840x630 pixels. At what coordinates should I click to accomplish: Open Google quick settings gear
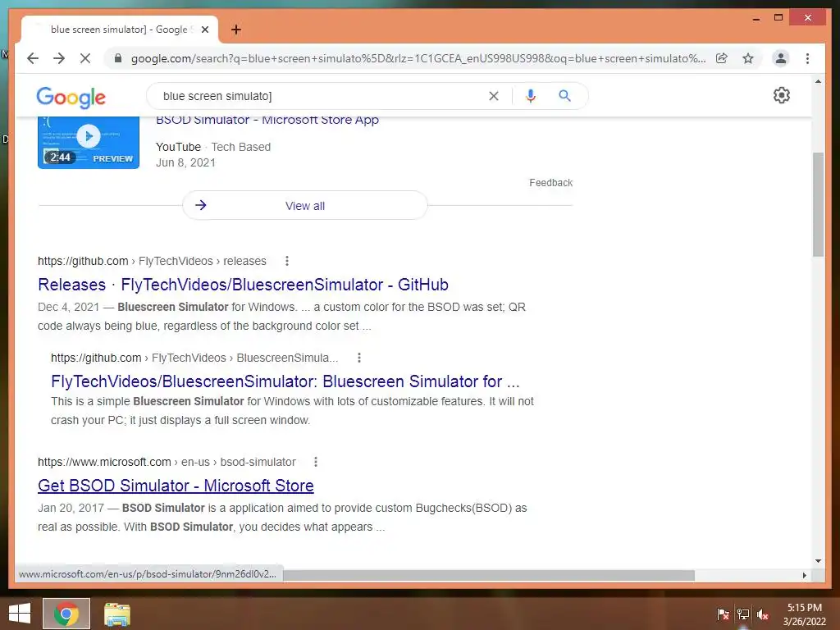point(782,95)
